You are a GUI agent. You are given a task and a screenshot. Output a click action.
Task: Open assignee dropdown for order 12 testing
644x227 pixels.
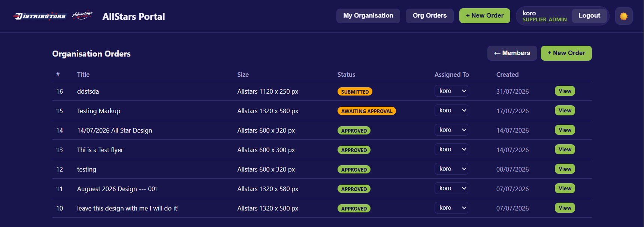point(451,169)
